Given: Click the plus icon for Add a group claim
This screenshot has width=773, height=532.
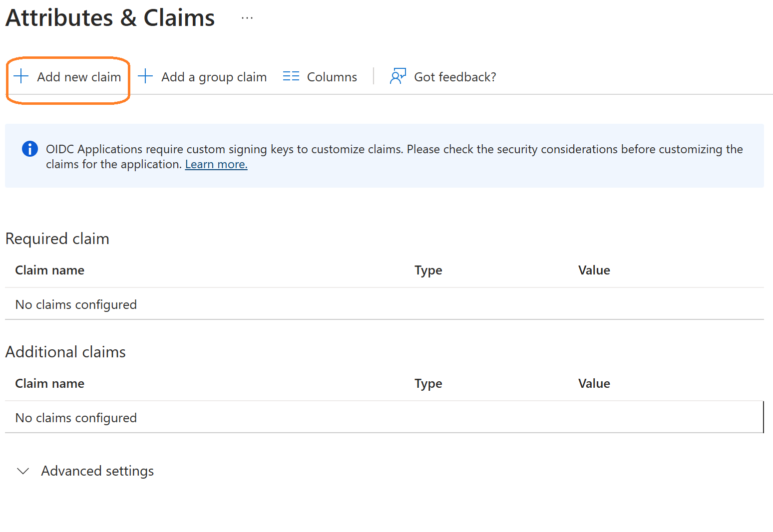Looking at the screenshot, I should (145, 76).
